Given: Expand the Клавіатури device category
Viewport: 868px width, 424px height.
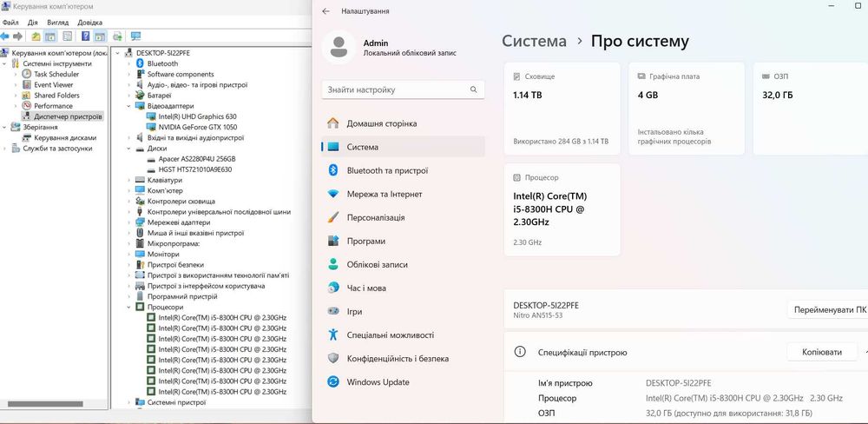Looking at the screenshot, I should pos(129,180).
